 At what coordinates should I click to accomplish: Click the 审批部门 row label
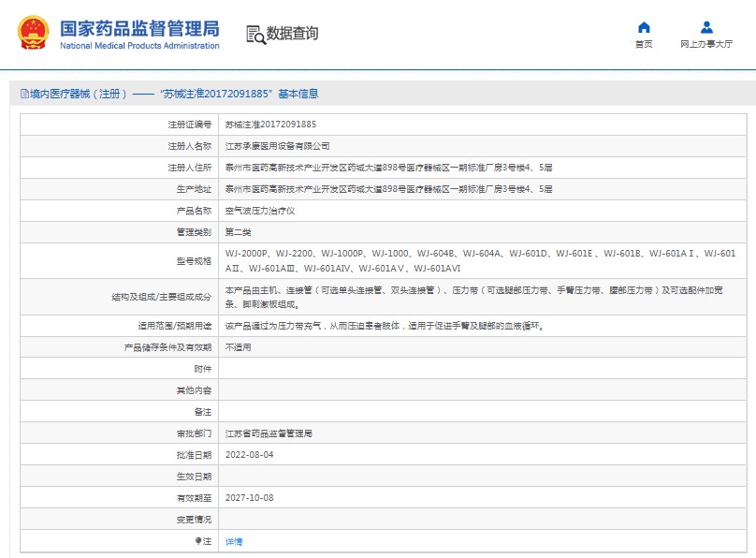click(194, 433)
